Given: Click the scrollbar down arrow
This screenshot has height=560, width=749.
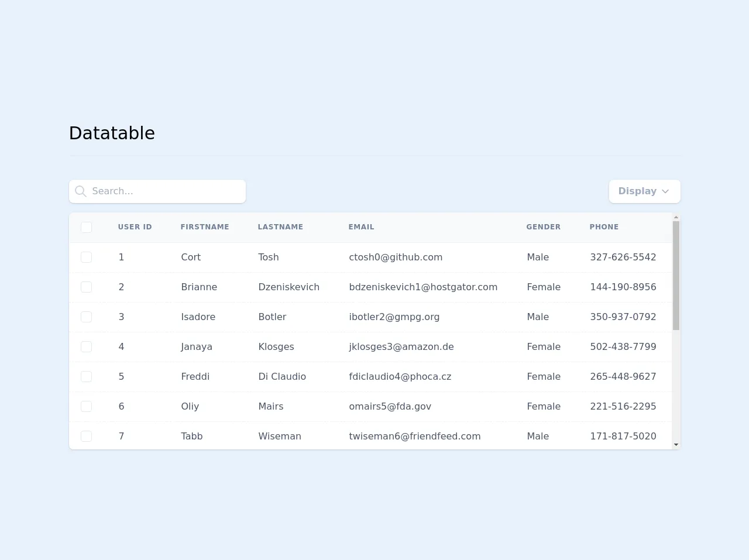Looking at the screenshot, I should coord(676,445).
